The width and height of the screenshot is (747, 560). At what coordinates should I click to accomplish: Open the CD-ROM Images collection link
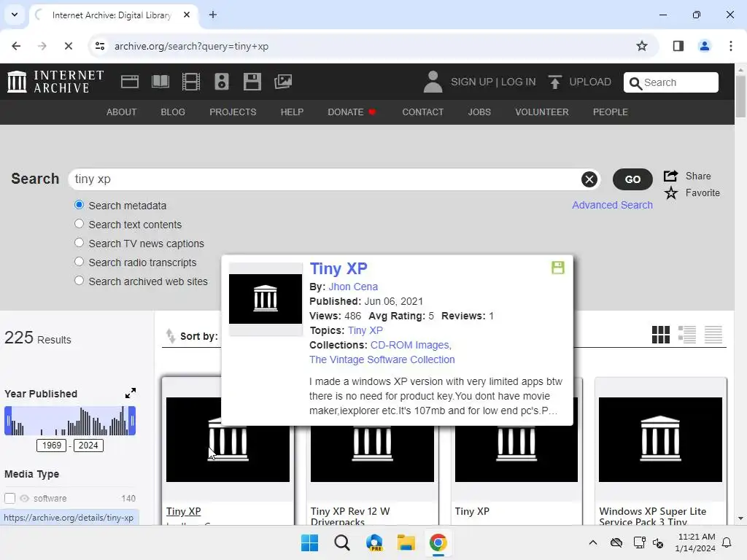411,345
